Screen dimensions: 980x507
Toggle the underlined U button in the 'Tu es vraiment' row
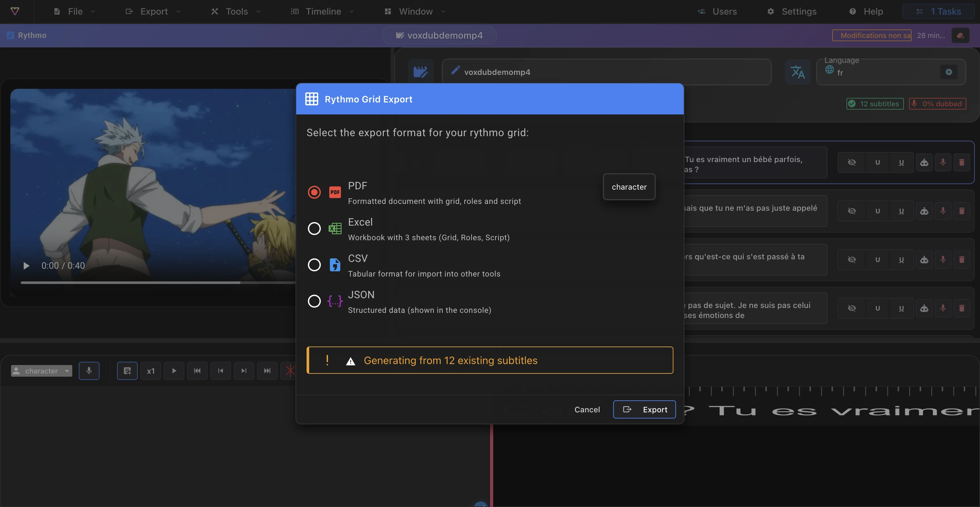point(901,162)
